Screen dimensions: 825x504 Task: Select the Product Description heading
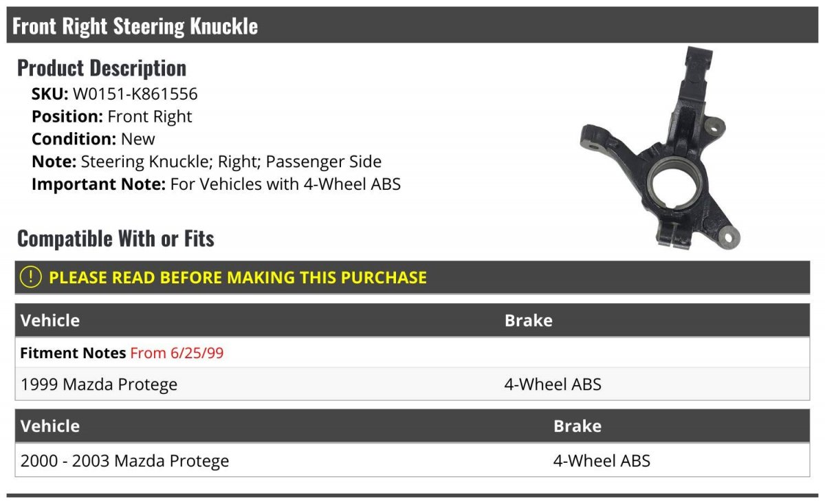pyautogui.click(x=102, y=67)
